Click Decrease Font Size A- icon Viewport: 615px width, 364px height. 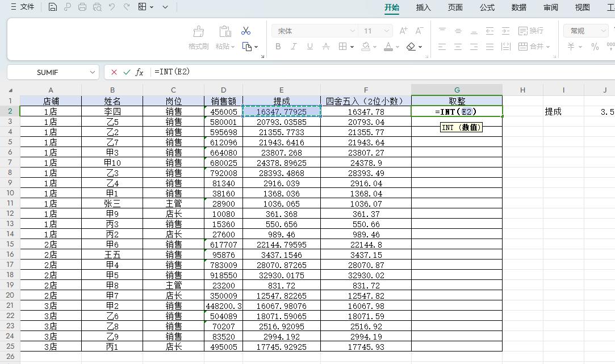click(x=419, y=31)
